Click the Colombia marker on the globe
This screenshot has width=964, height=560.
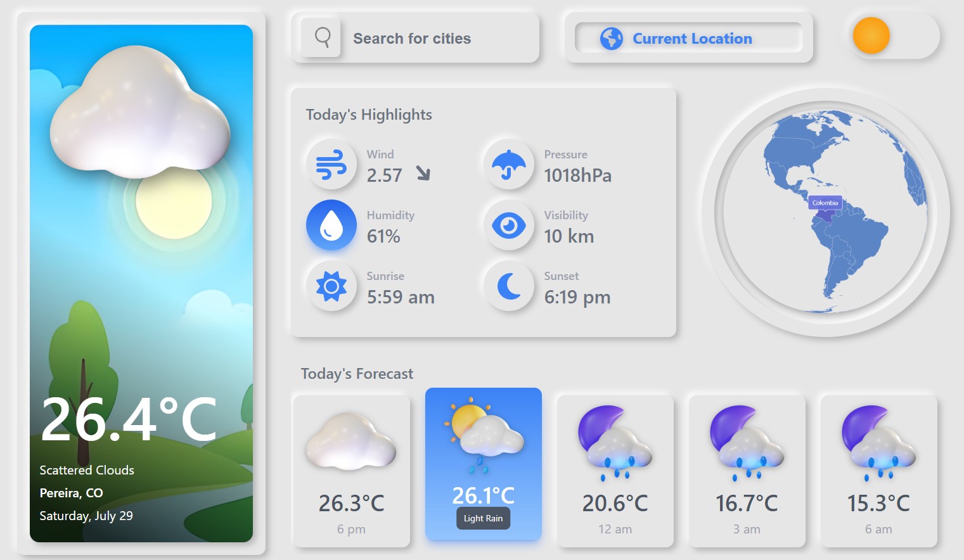[825, 203]
